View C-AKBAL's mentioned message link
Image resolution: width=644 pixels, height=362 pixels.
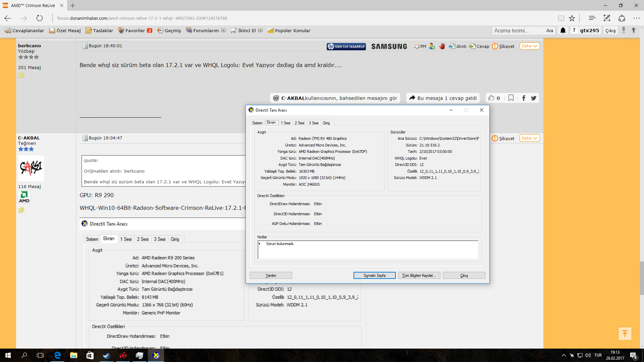pos(335,98)
